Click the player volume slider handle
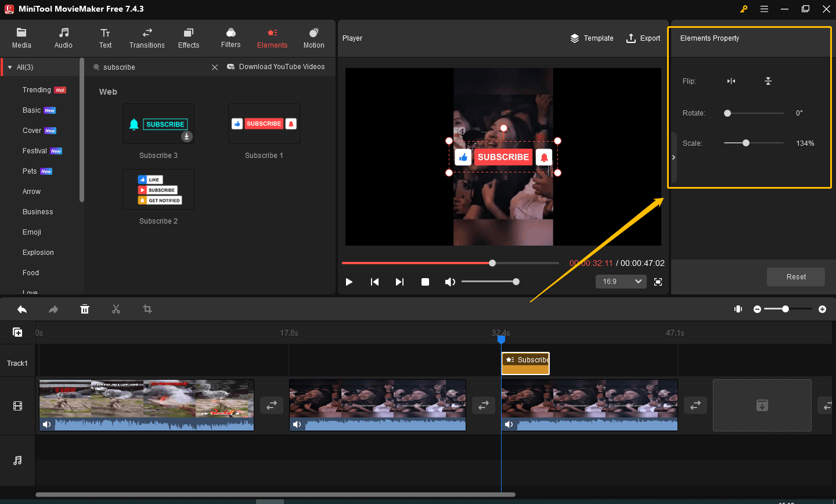This screenshot has height=504, width=836. tap(516, 282)
